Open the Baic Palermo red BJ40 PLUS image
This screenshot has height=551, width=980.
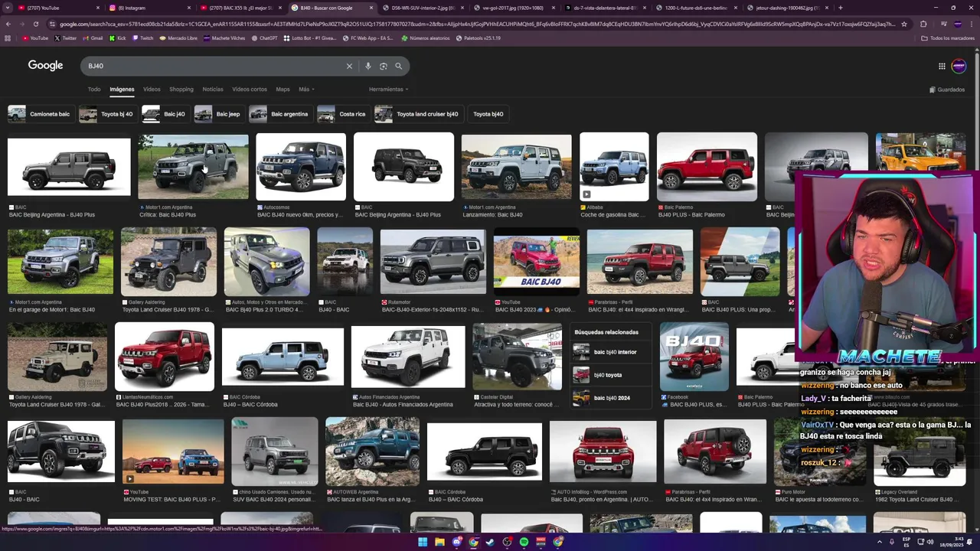tap(707, 167)
